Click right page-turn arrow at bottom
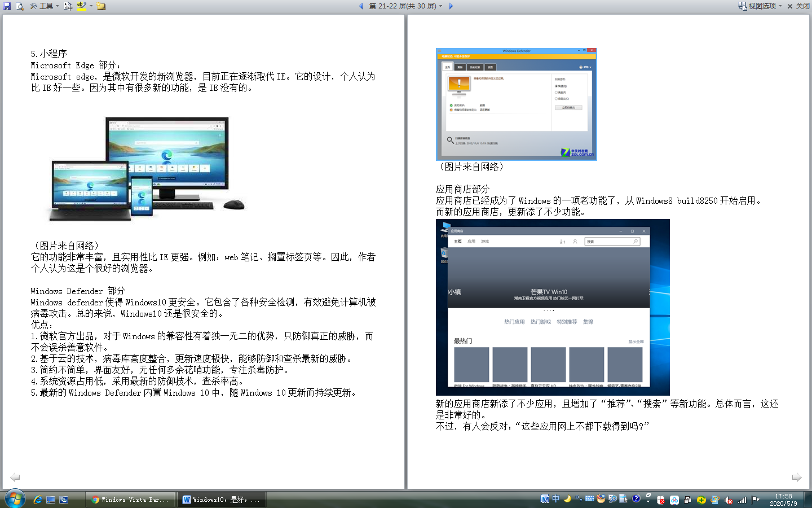Viewport: 812px width, 508px height. click(x=796, y=478)
